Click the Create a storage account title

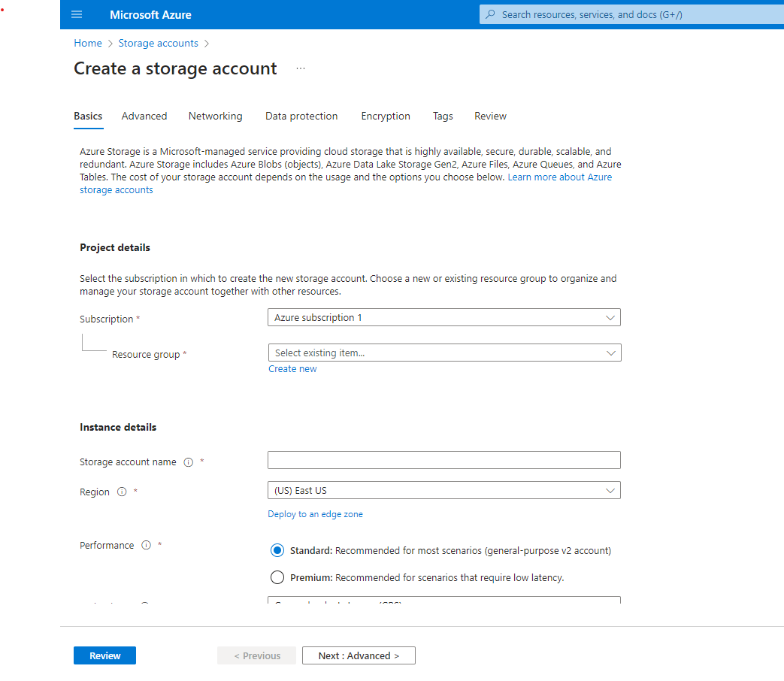tap(175, 68)
